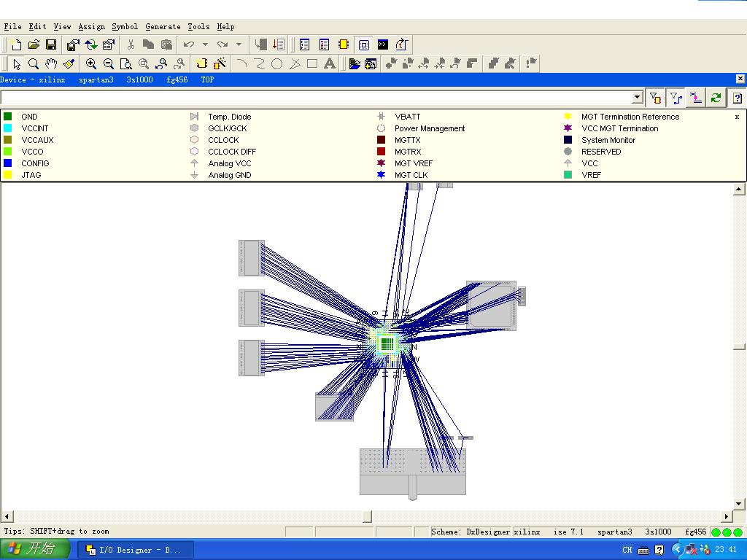Click the paintbrush tool icon
Viewport: 747px width, 560px height.
pyautogui.click(x=69, y=64)
